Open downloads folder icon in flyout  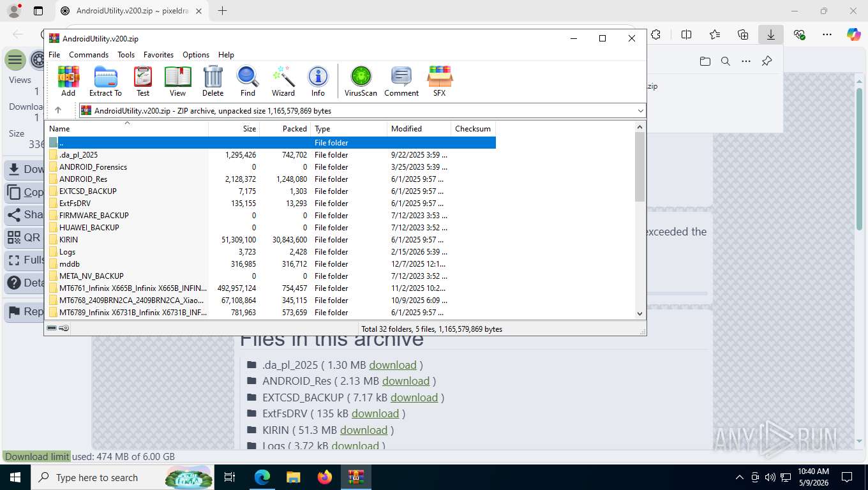point(705,61)
